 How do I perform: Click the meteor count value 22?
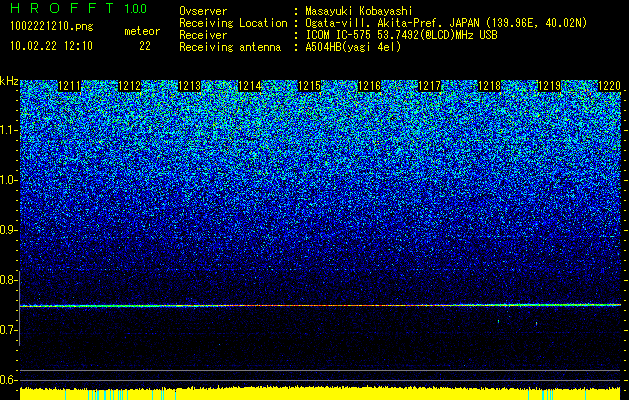click(x=145, y=46)
